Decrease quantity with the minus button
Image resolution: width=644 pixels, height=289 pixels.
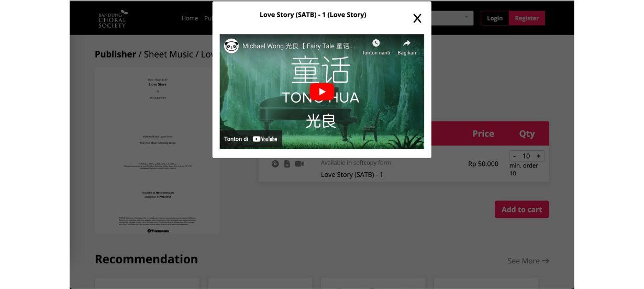pyautogui.click(x=515, y=156)
